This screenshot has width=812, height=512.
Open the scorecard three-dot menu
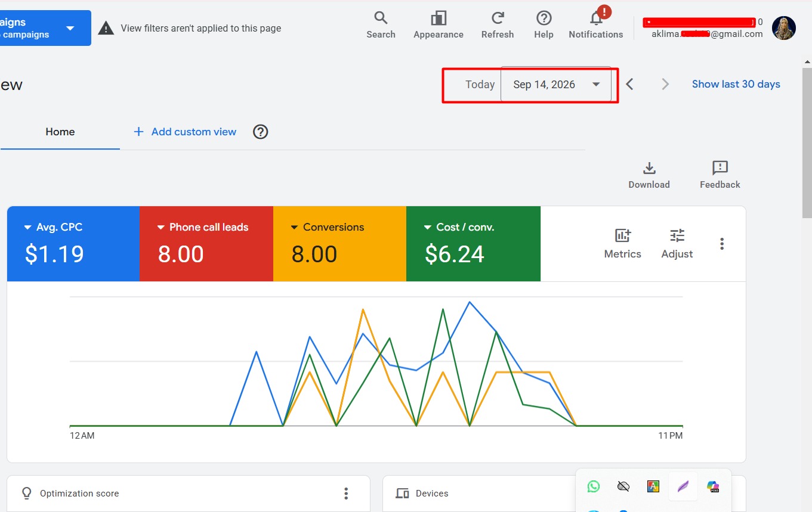(722, 244)
